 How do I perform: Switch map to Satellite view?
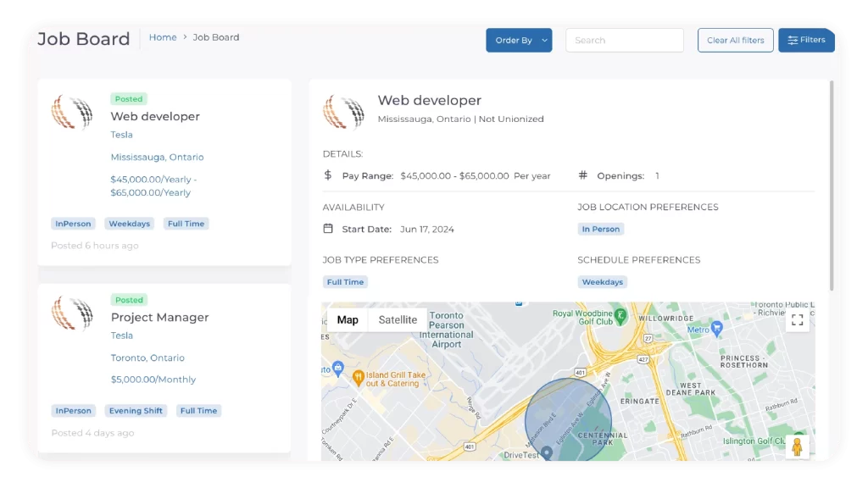tap(398, 319)
